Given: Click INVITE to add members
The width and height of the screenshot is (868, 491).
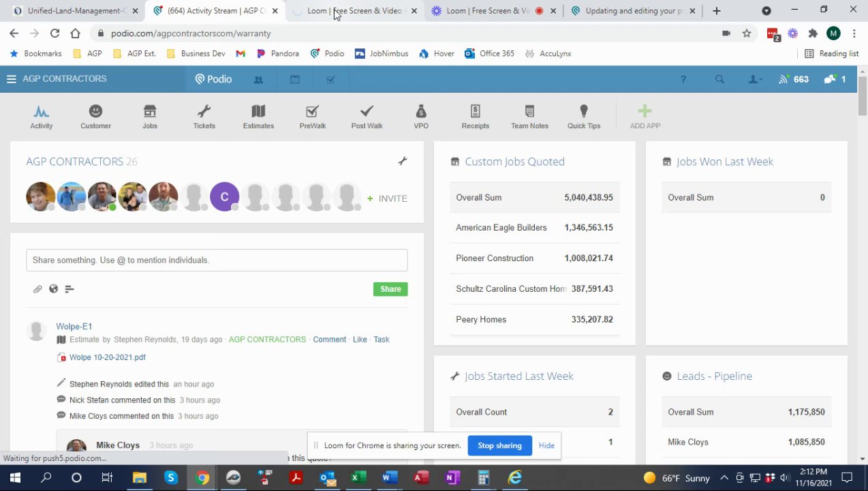Looking at the screenshot, I should click(x=387, y=198).
